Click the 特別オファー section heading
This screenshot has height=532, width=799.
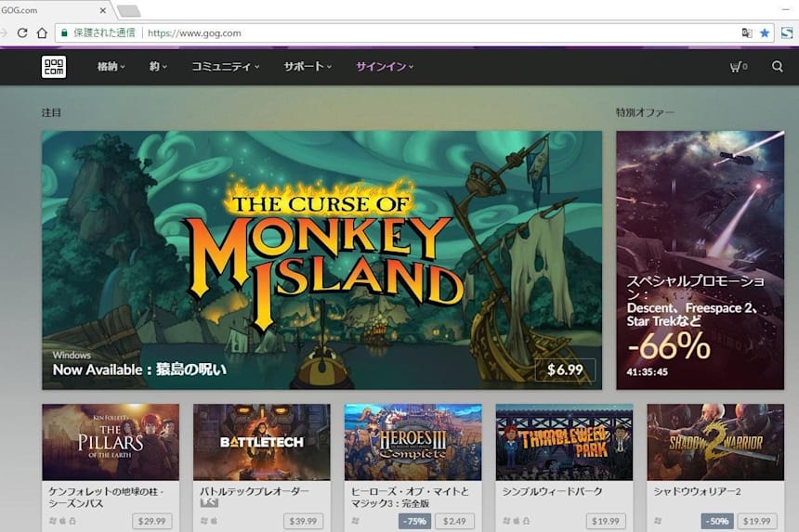tap(645, 112)
